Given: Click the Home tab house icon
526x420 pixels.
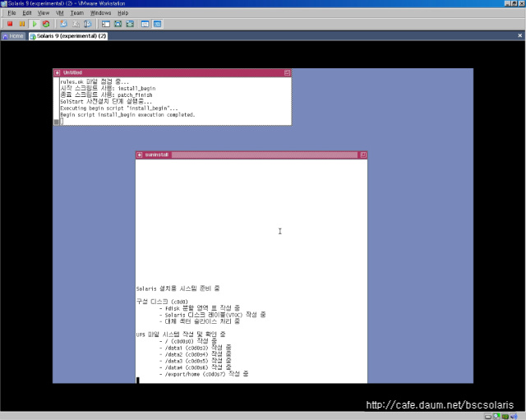Looking at the screenshot, I should (6, 36).
